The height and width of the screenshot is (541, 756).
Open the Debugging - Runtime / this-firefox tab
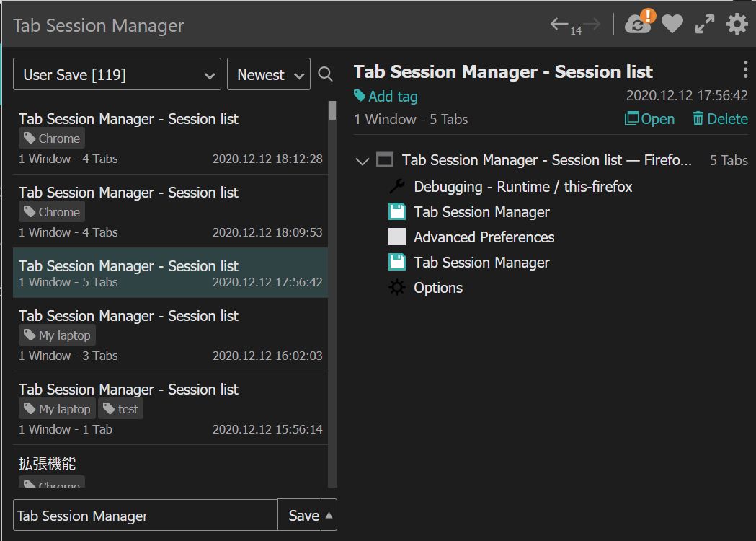(x=522, y=187)
